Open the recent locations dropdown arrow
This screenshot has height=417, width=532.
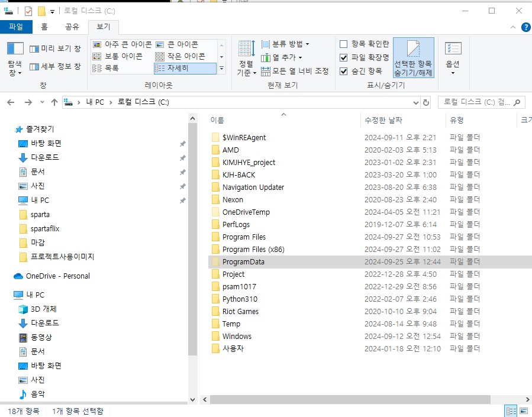(x=42, y=102)
